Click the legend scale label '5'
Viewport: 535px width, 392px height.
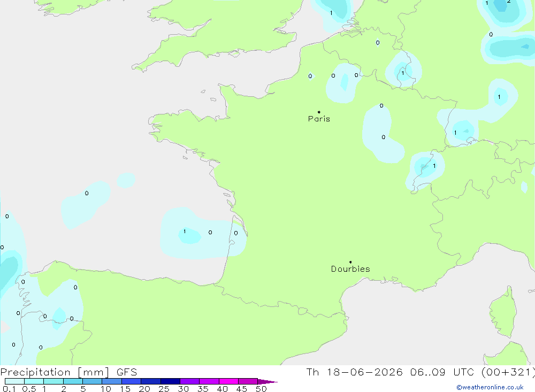[x=83, y=389]
